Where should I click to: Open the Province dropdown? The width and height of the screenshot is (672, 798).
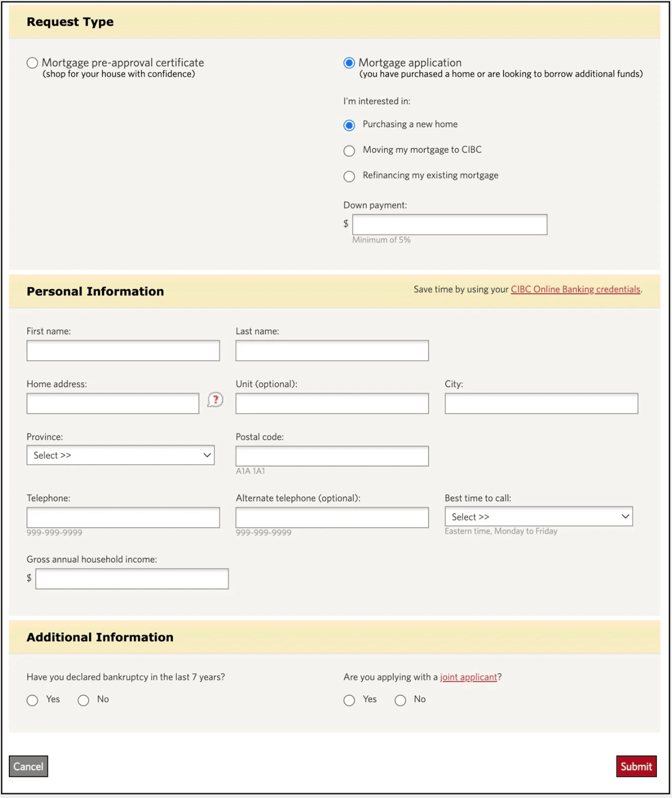tap(120, 455)
